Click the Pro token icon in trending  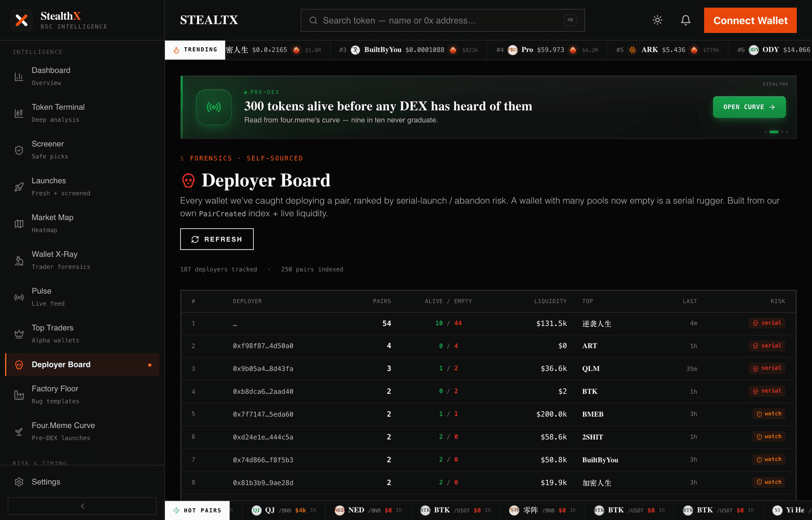point(513,50)
